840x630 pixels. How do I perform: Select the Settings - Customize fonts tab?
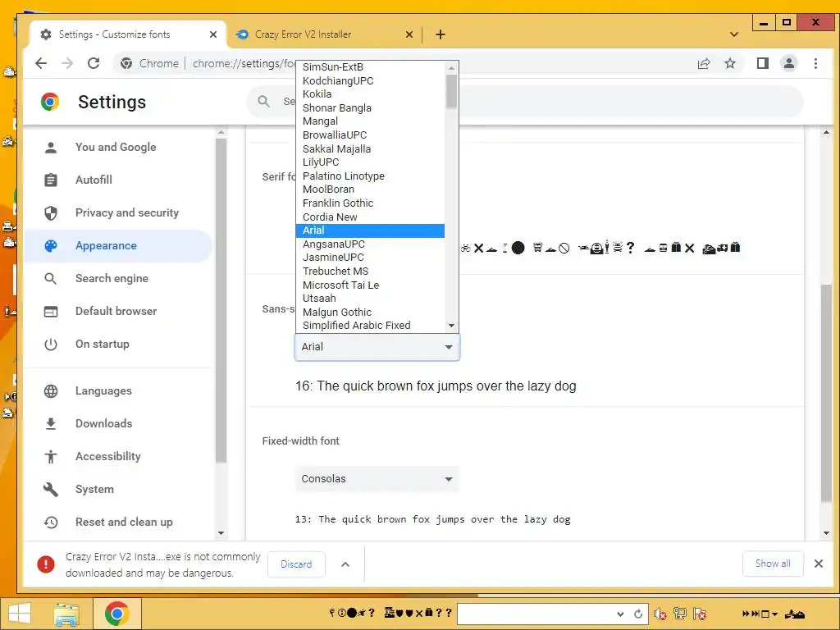point(127,34)
